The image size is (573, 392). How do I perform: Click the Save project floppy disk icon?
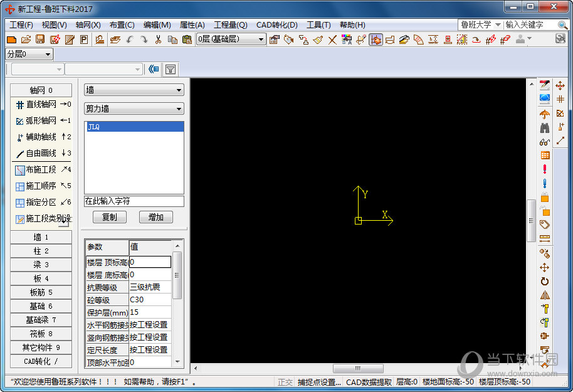(x=40, y=40)
